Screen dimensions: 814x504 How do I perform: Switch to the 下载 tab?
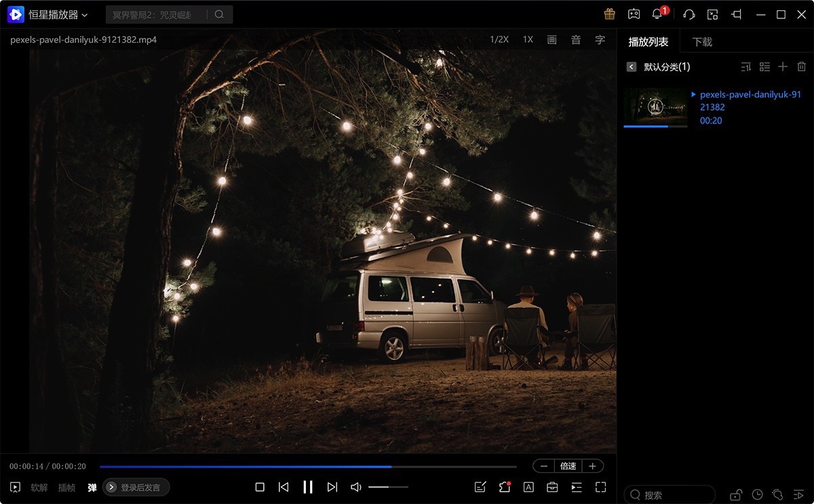pyautogui.click(x=702, y=42)
